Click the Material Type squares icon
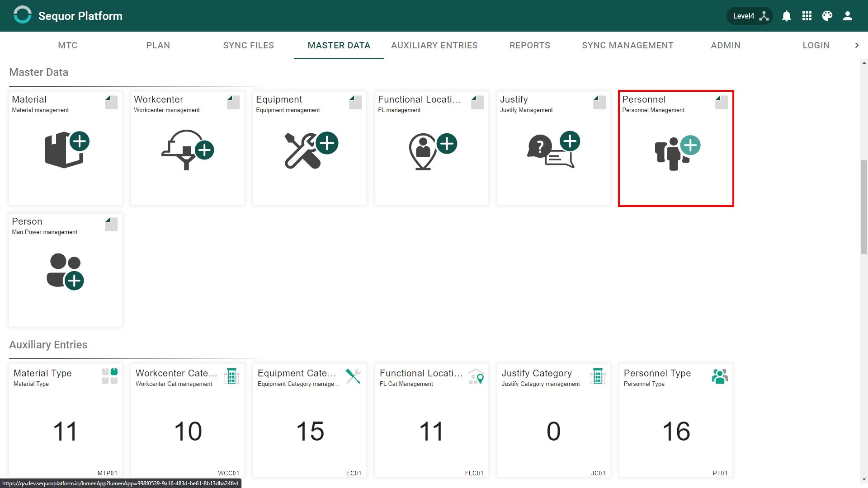The height and width of the screenshot is (488, 868). [109, 376]
